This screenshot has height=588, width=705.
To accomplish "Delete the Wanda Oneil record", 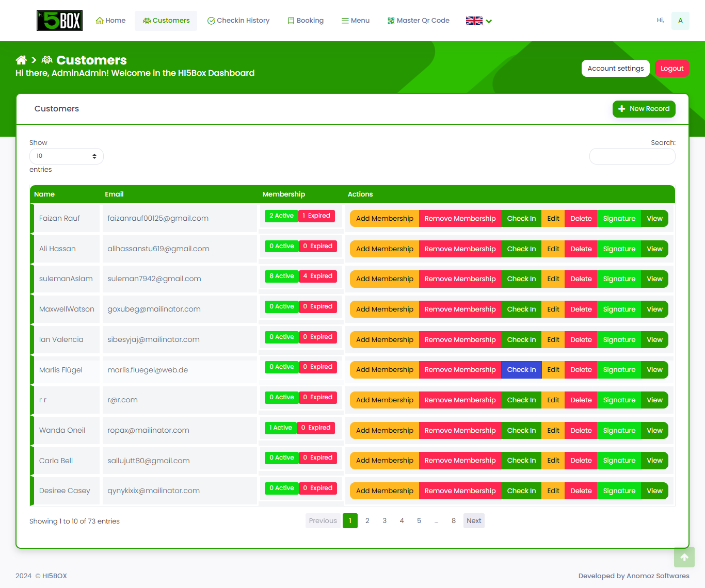I will (x=581, y=431).
